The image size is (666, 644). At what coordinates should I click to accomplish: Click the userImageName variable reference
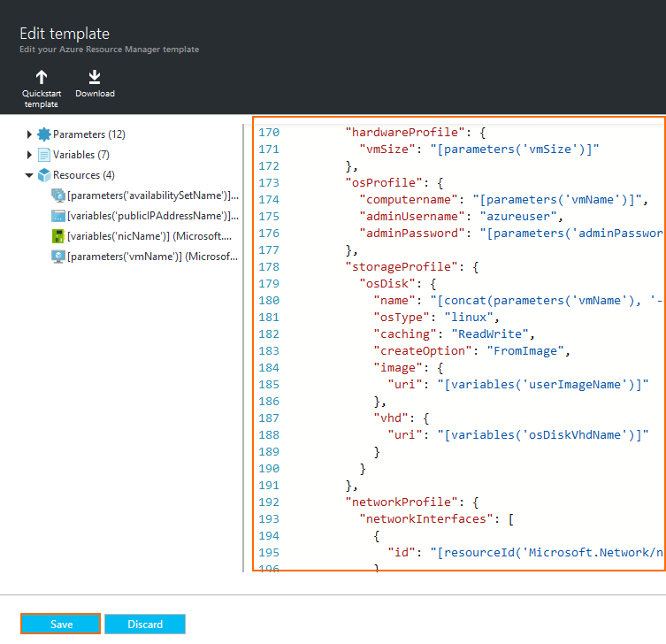click(x=543, y=385)
